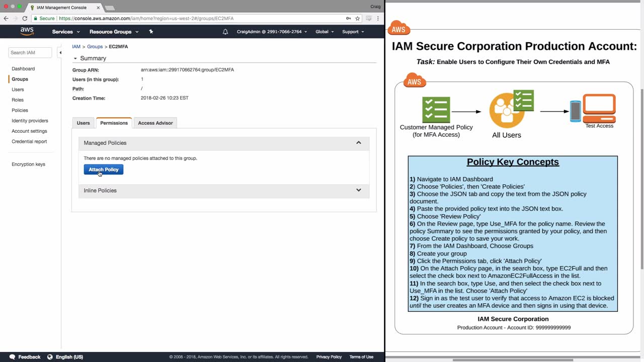Image resolution: width=644 pixels, height=362 pixels.
Task: Click the Attach Policy button
Action: [104, 170]
